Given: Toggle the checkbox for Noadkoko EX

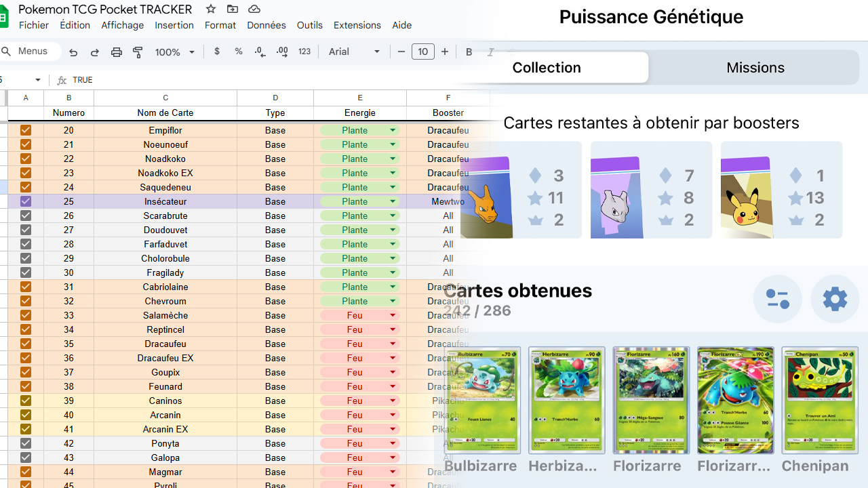Looking at the screenshot, I should click(x=26, y=173).
